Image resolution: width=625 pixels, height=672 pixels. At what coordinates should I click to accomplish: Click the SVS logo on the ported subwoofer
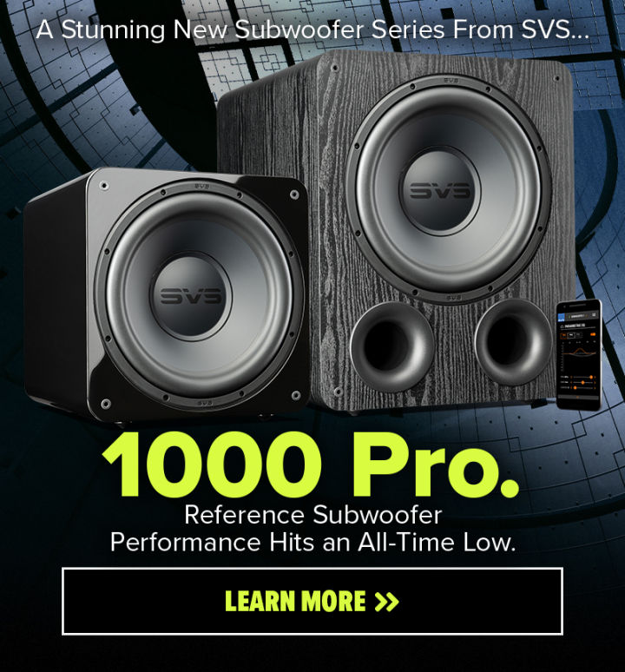click(x=440, y=191)
